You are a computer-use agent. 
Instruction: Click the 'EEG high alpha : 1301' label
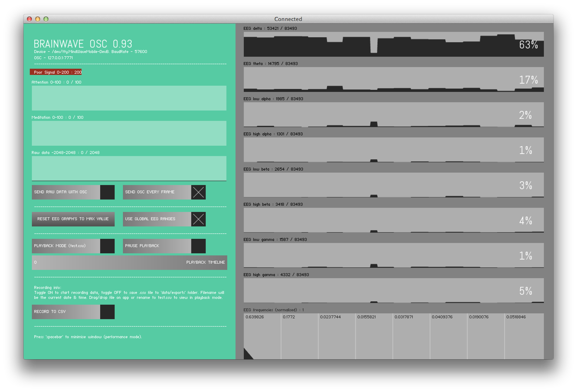273,134
